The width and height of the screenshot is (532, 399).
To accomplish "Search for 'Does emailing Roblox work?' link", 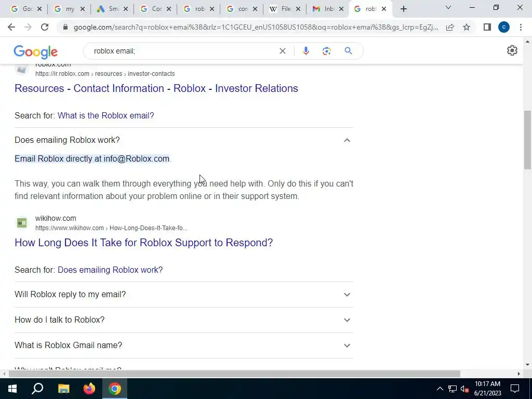I will (110, 270).
